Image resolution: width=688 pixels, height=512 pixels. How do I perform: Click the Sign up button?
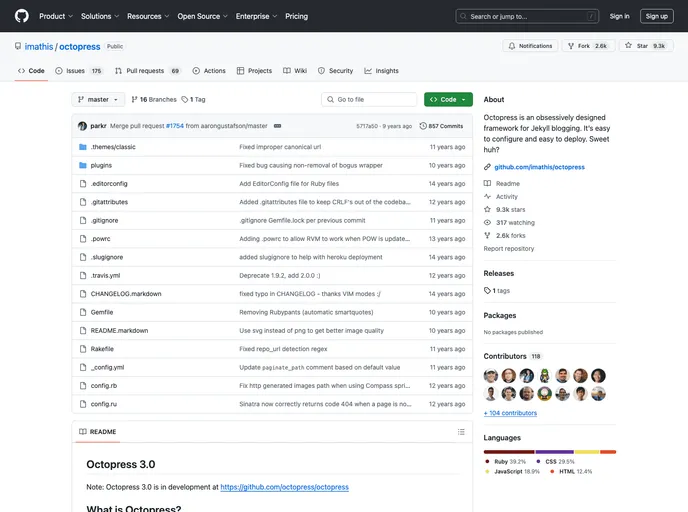(656, 16)
